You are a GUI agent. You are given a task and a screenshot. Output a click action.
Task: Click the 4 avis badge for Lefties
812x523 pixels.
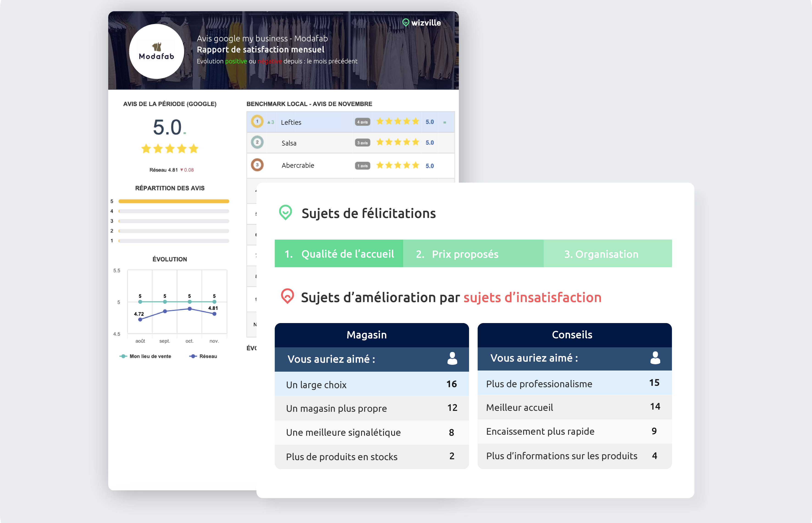362,122
